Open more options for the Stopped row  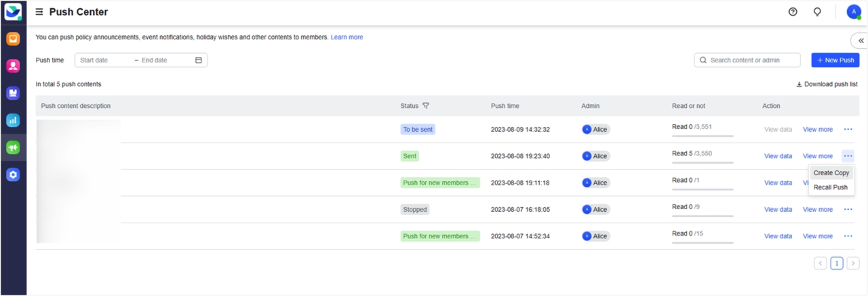point(848,210)
